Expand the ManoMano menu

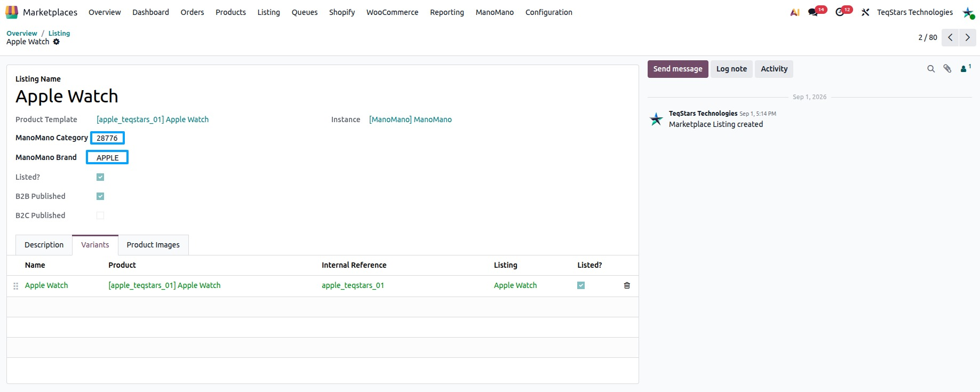tap(495, 12)
